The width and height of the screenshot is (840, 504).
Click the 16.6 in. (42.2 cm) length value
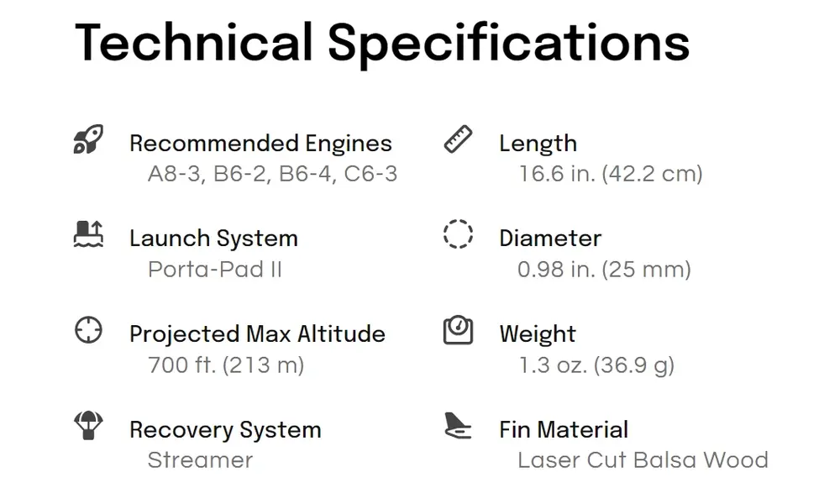(610, 174)
